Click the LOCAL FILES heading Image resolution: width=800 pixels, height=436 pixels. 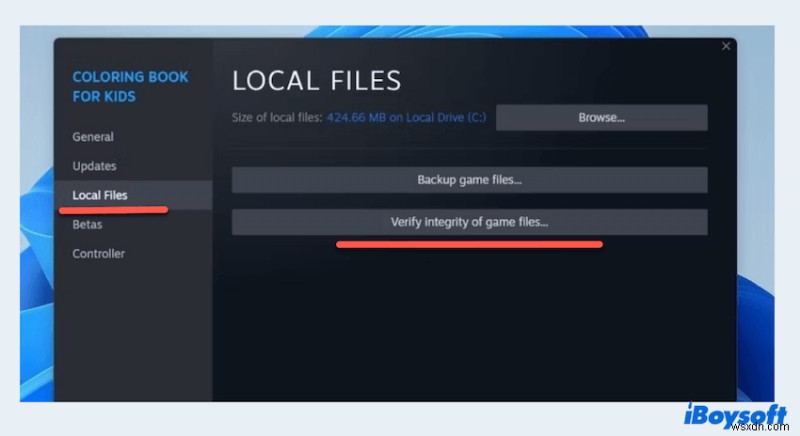316,81
